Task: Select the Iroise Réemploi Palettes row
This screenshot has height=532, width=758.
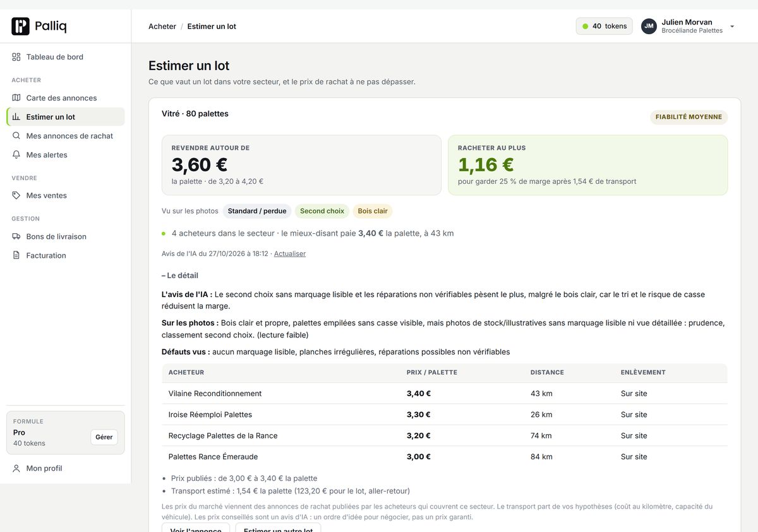Action: click(x=445, y=414)
